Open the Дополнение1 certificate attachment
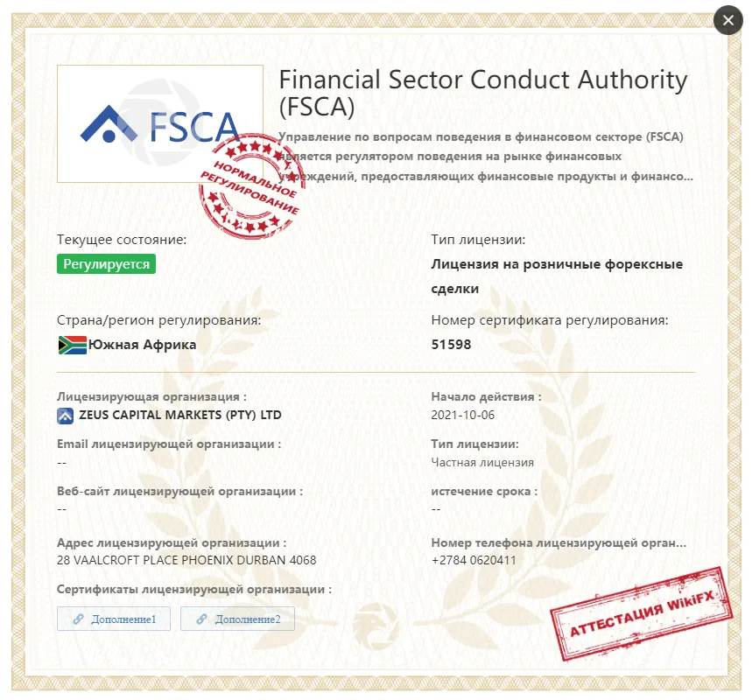The width and height of the screenshot is (752, 700). point(114,619)
